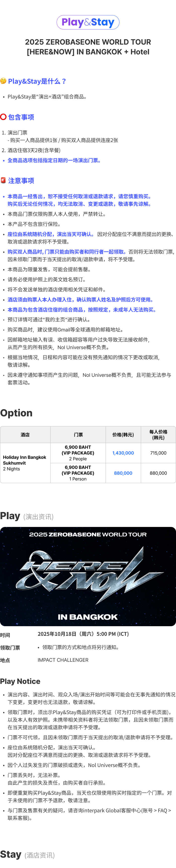Click the Play&Stay logo badge
This screenshot has width=176, height=868.
tap(88, 22)
